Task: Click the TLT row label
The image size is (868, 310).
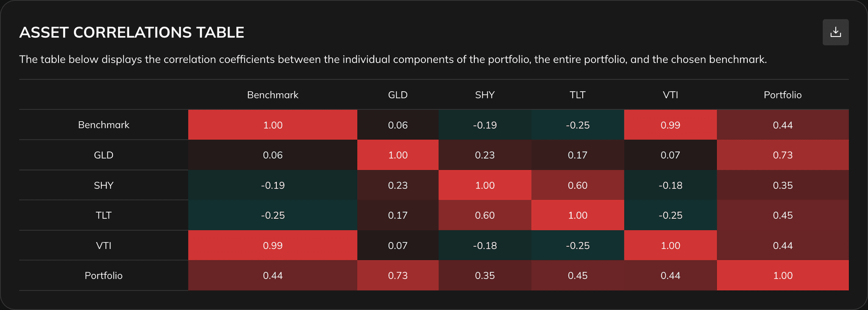Action: 103,215
